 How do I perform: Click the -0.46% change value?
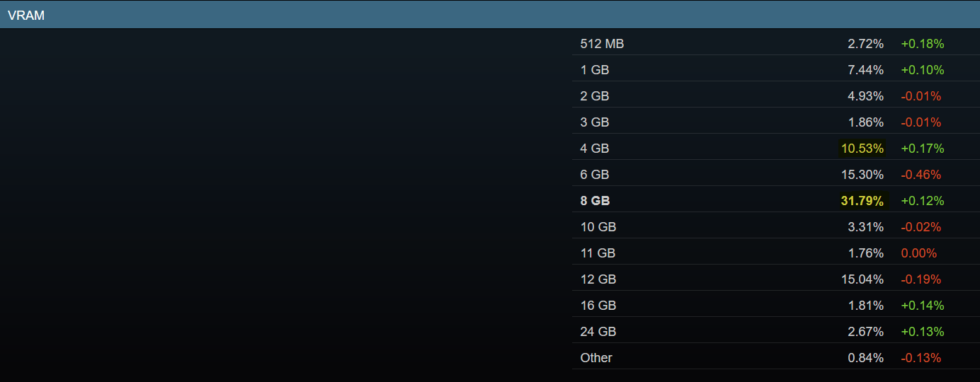(921, 175)
